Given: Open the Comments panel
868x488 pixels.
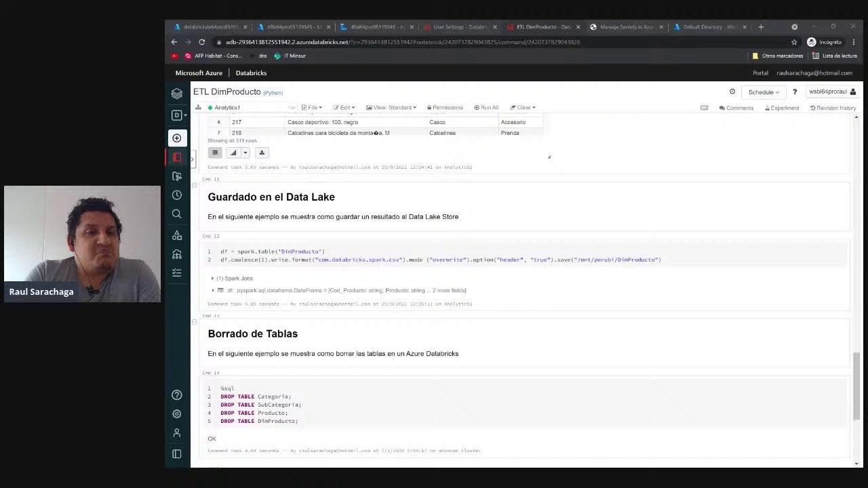Looking at the screenshot, I should (736, 108).
